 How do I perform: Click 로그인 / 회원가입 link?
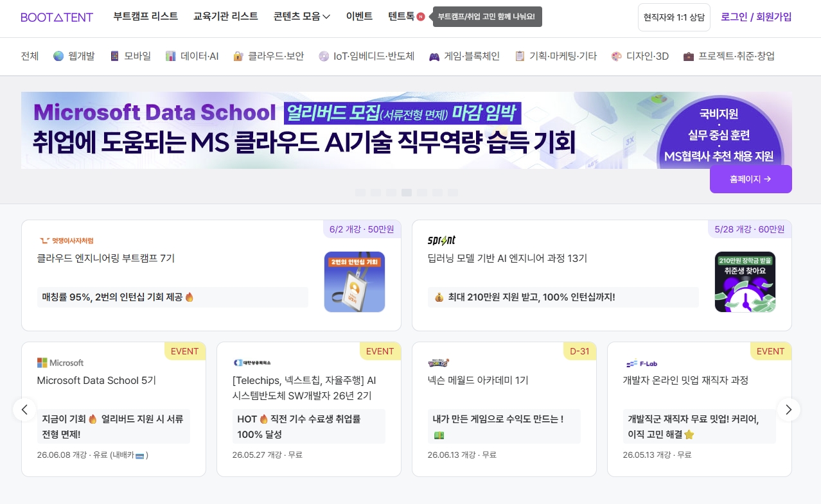(756, 17)
